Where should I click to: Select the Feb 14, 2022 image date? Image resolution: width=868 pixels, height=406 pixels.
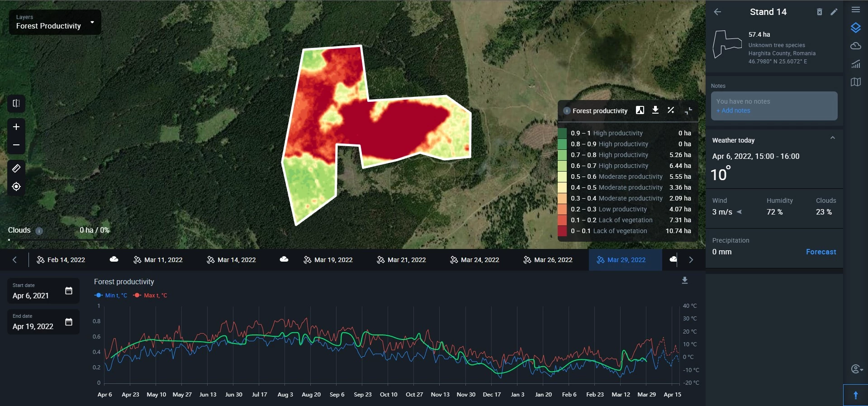tap(61, 260)
